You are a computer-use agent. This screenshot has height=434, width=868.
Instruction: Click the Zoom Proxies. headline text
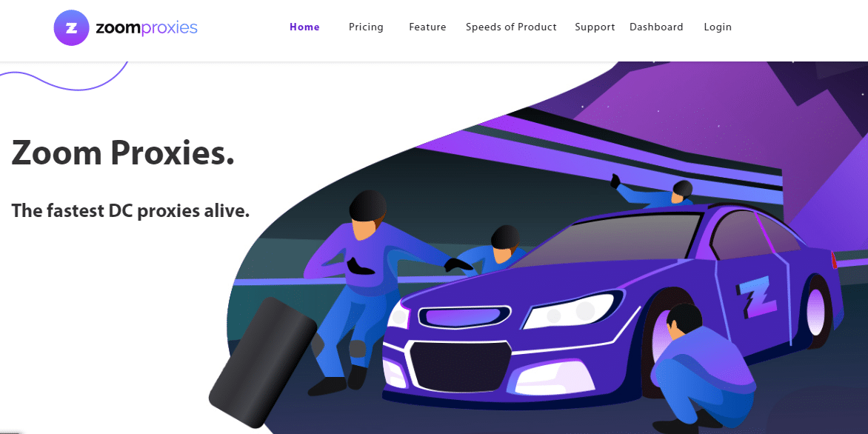click(123, 153)
